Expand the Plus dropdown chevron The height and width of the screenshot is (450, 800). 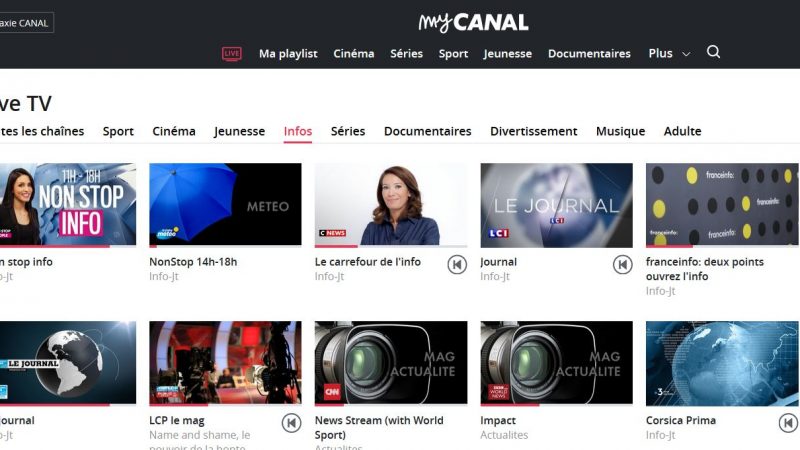pyautogui.click(x=686, y=54)
